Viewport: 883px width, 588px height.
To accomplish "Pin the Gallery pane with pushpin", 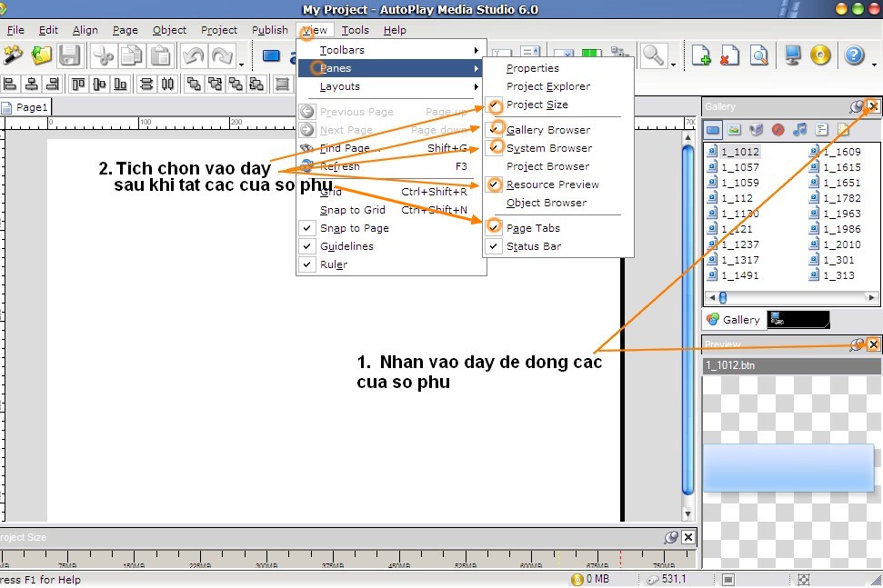I will click(856, 106).
